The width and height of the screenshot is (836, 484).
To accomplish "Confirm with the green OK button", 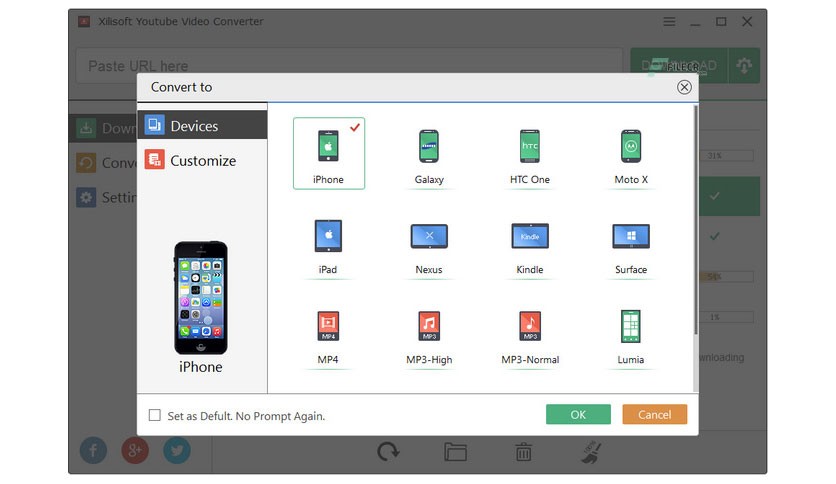I will point(578,415).
